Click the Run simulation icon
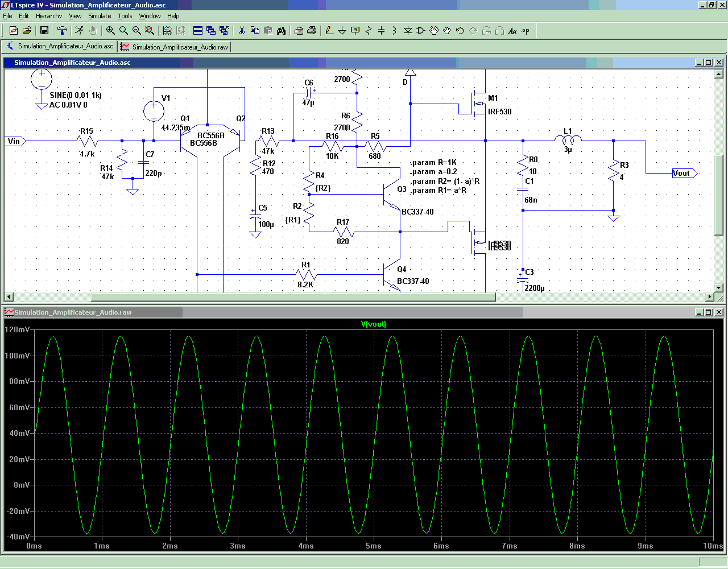 pyautogui.click(x=79, y=31)
